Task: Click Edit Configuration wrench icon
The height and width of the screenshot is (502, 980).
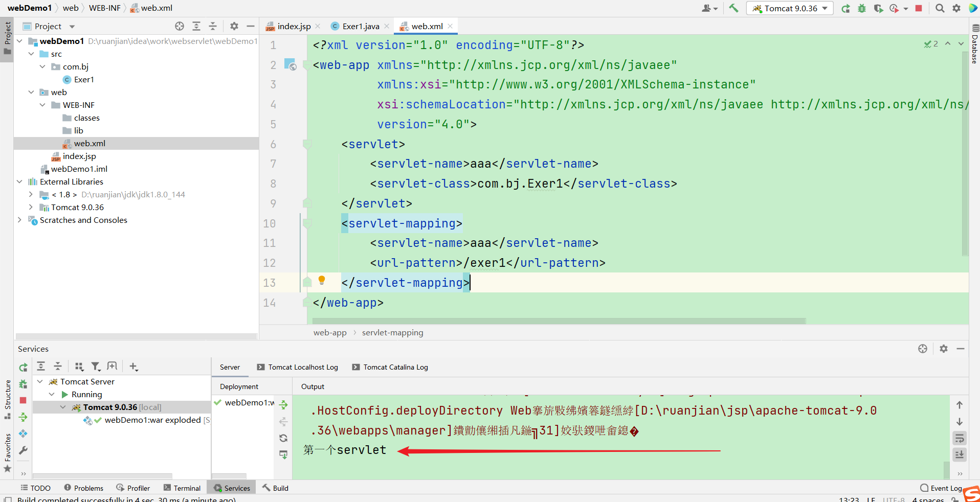Action: 23,450
